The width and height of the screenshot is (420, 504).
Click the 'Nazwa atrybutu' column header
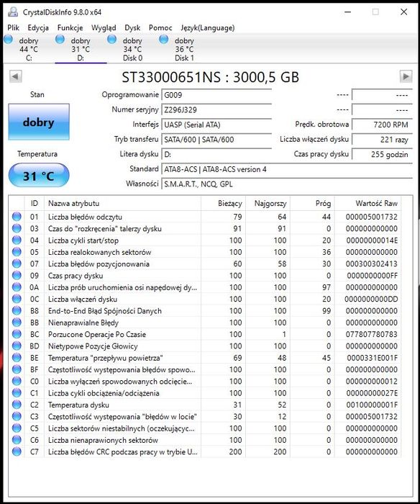(x=123, y=204)
